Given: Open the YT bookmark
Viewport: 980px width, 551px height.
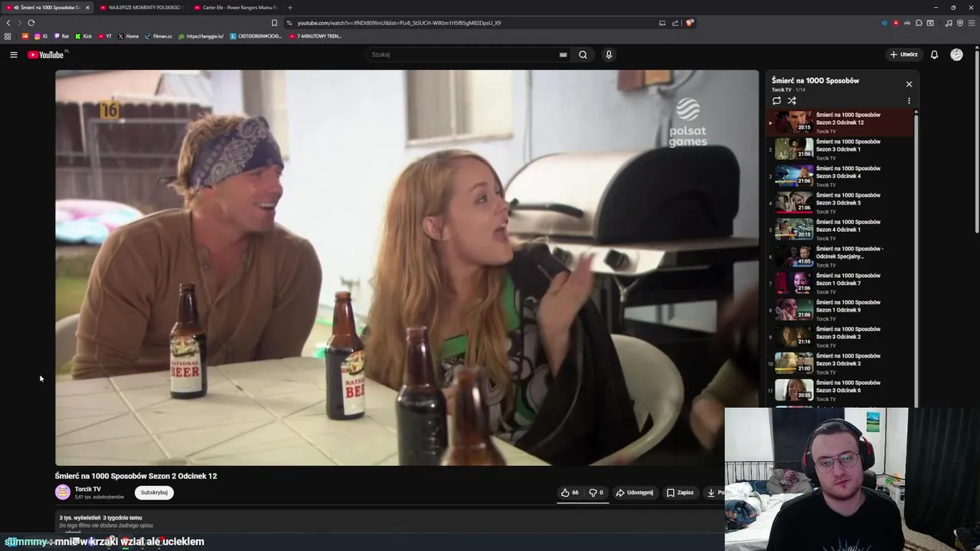Looking at the screenshot, I should tap(105, 36).
